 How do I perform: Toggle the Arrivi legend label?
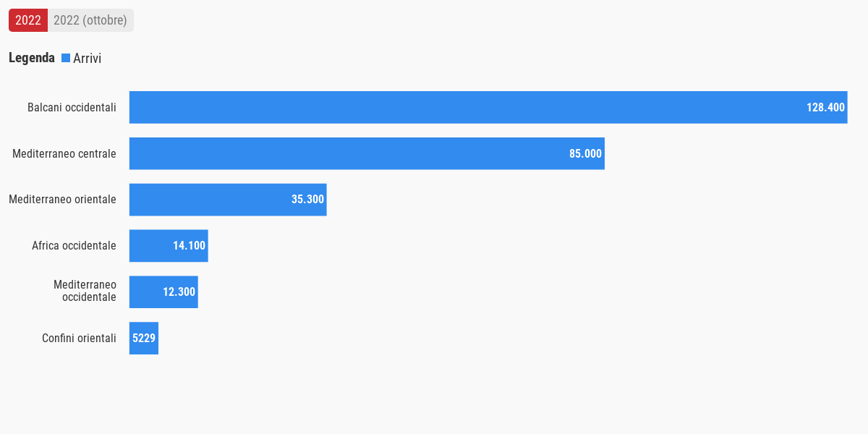tap(87, 58)
